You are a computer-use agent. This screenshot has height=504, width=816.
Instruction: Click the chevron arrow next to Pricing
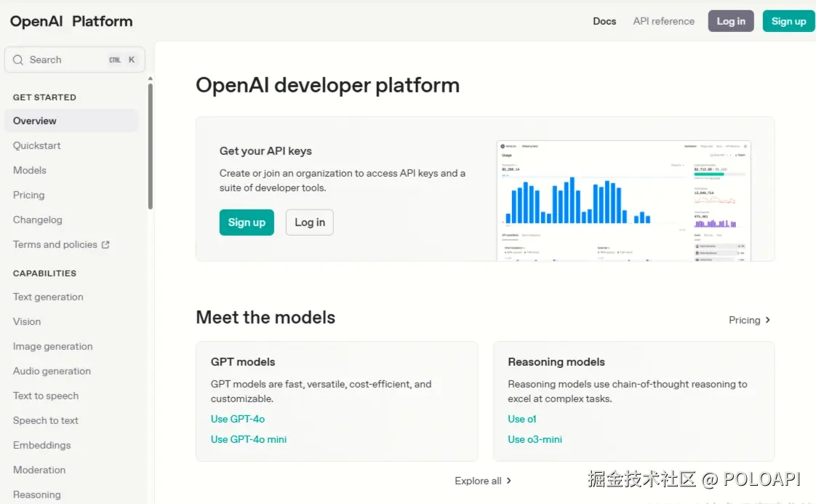(x=768, y=320)
